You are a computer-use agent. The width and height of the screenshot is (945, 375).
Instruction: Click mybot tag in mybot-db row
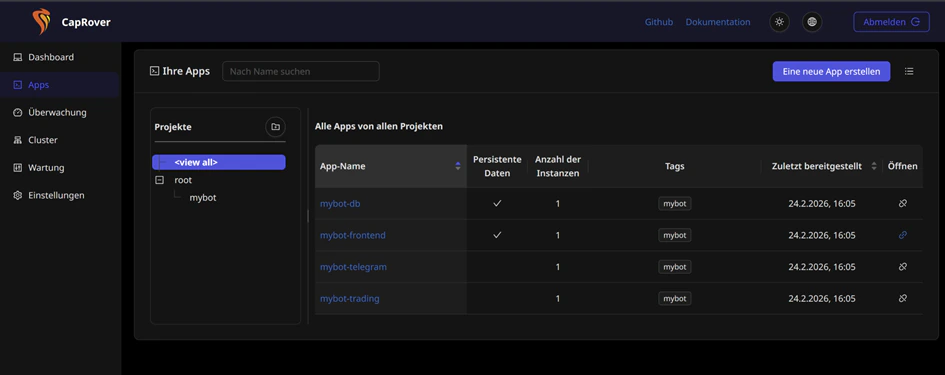pos(674,204)
